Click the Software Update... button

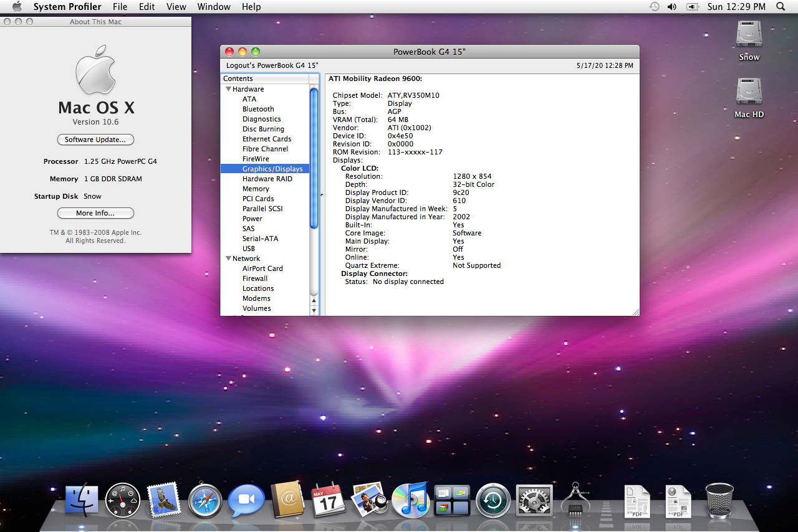point(95,140)
